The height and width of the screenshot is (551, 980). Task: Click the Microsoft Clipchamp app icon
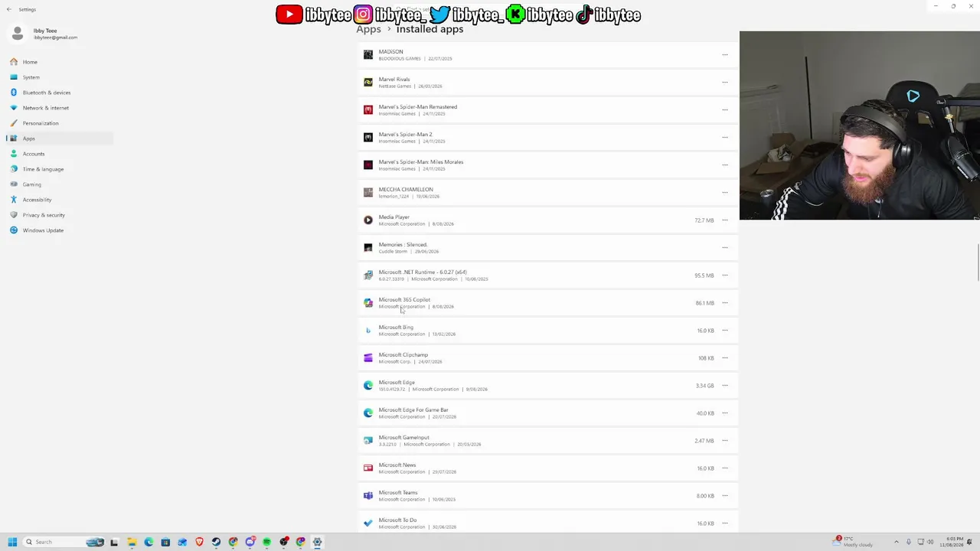[x=368, y=358]
